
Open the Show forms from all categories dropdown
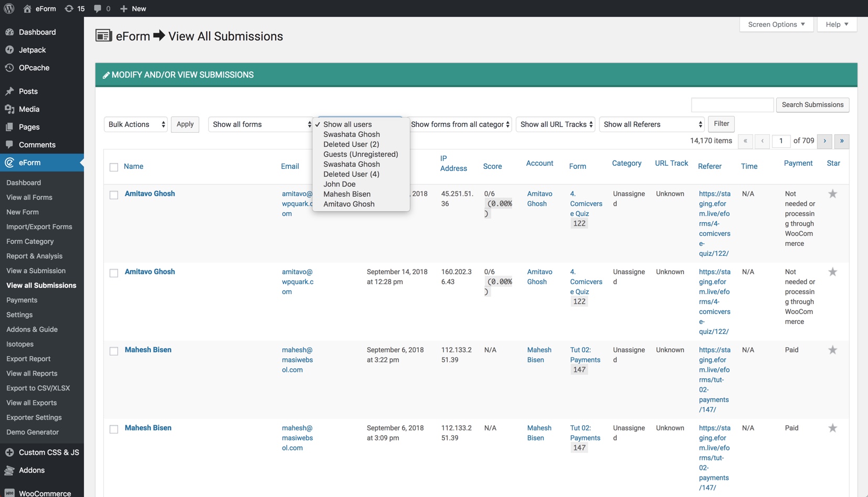coord(460,124)
